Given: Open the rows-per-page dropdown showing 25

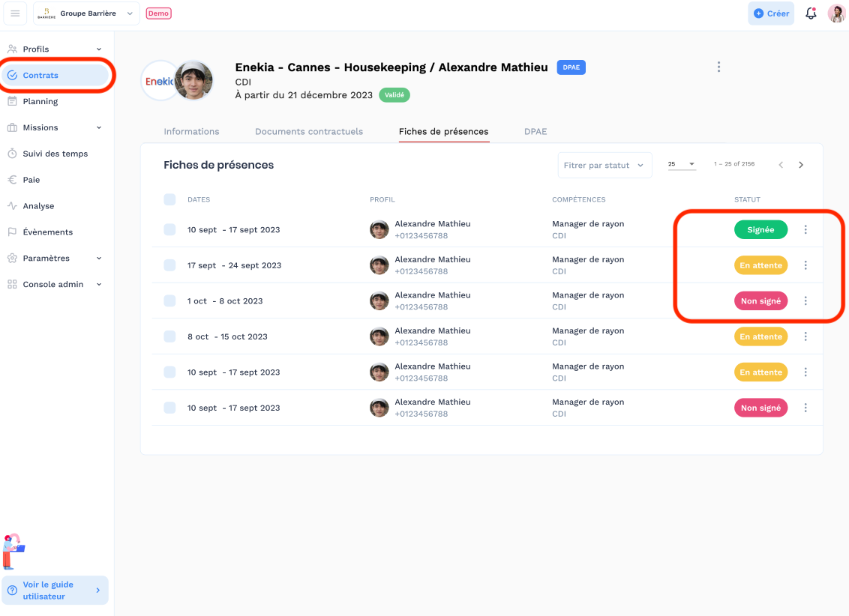Looking at the screenshot, I should [x=681, y=164].
